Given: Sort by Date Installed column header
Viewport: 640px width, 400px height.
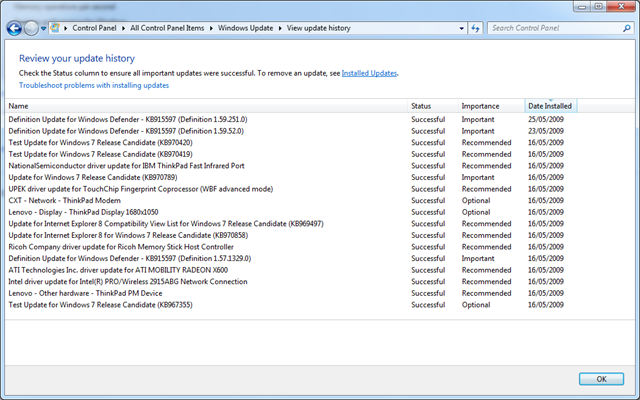Looking at the screenshot, I should (550, 106).
